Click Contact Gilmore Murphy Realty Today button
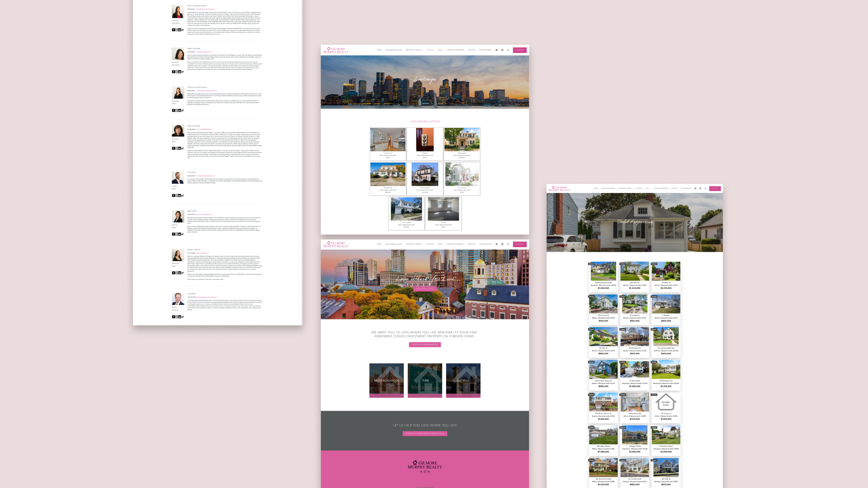868x488 pixels. click(425, 434)
